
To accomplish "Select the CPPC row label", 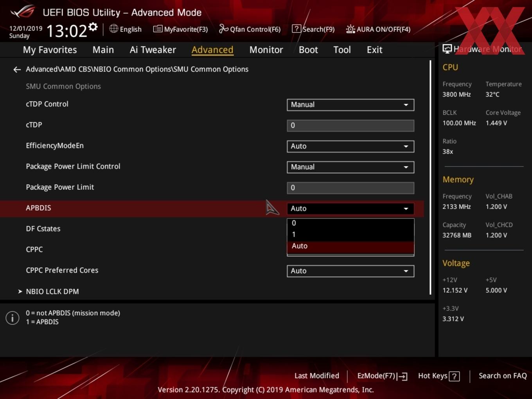I will tap(34, 250).
